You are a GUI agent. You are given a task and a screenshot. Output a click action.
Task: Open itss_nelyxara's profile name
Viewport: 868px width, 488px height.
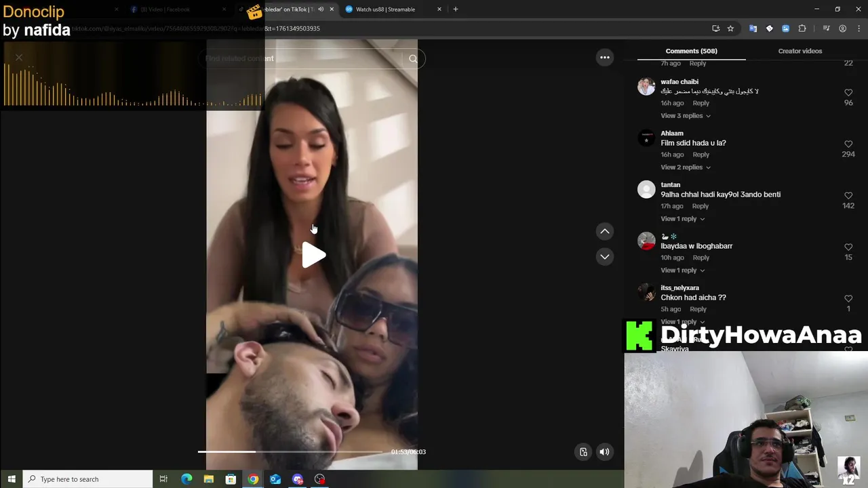point(679,288)
